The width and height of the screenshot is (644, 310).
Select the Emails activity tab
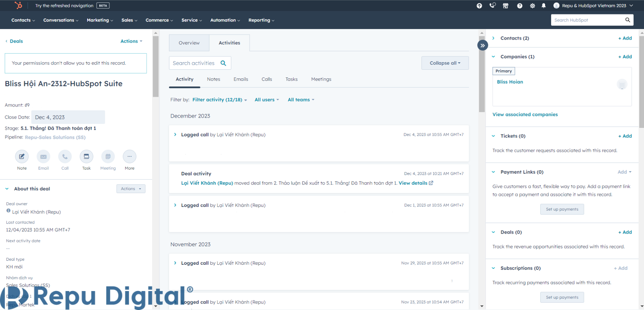pyautogui.click(x=241, y=79)
